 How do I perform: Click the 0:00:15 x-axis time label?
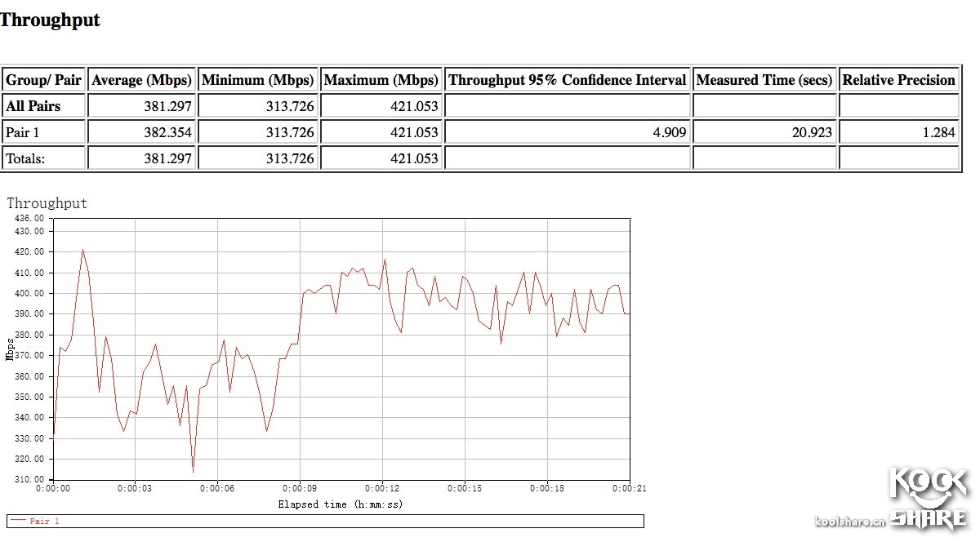tap(465, 489)
